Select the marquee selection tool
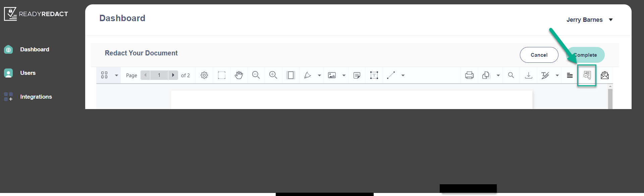Screen dimensions: 644x196 [222, 75]
